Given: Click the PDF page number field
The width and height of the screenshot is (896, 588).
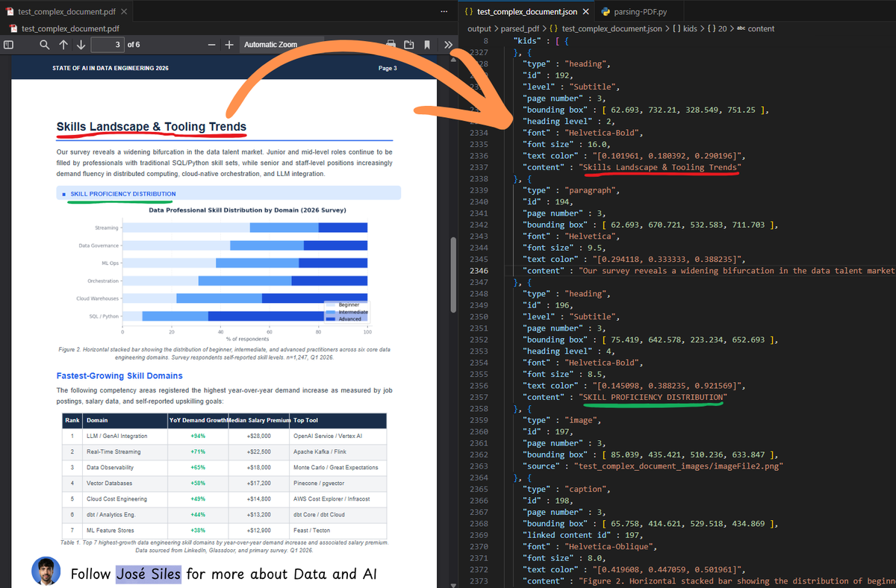Looking at the screenshot, I should point(108,45).
